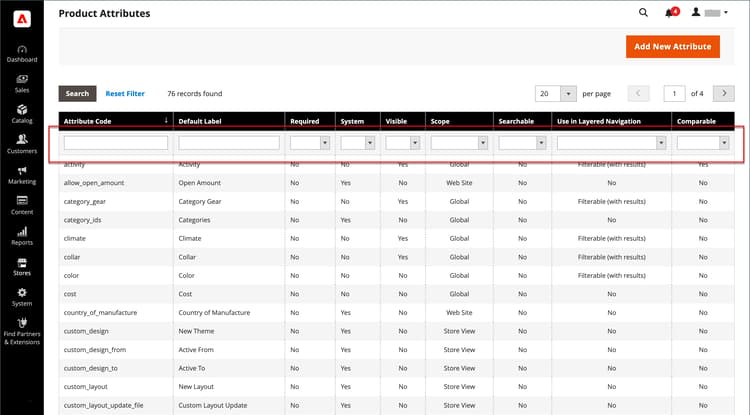
Task: Open the country_of_manufacture attribute row
Action: tap(397, 313)
